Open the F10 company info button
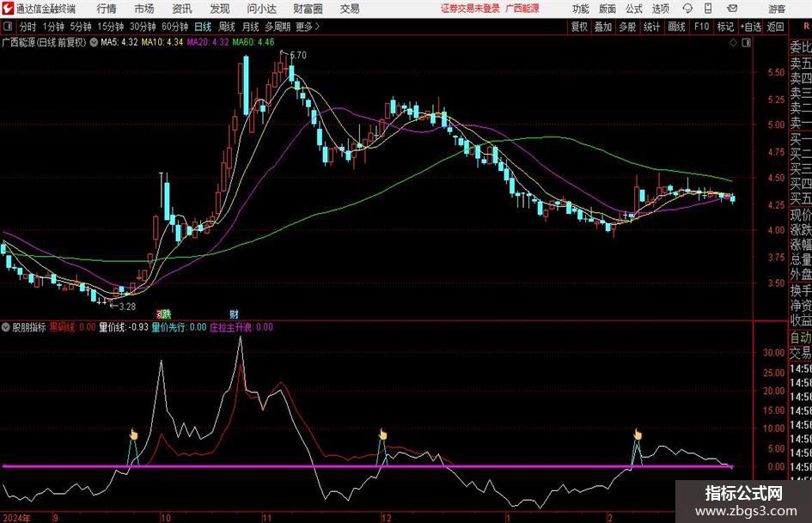The width and height of the screenshot is (812, 523). click(702, 27)
